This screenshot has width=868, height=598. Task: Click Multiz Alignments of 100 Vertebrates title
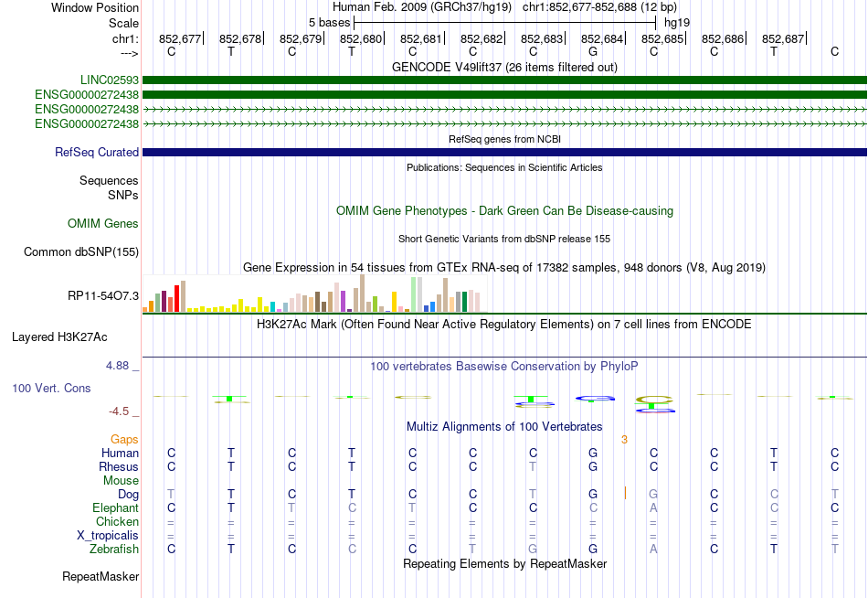[x=504, y=427]
